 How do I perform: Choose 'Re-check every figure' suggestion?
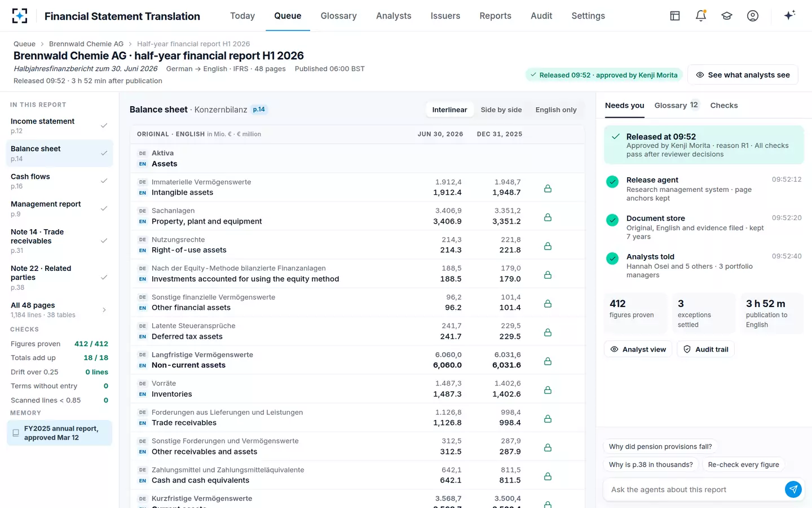[743, 465]
